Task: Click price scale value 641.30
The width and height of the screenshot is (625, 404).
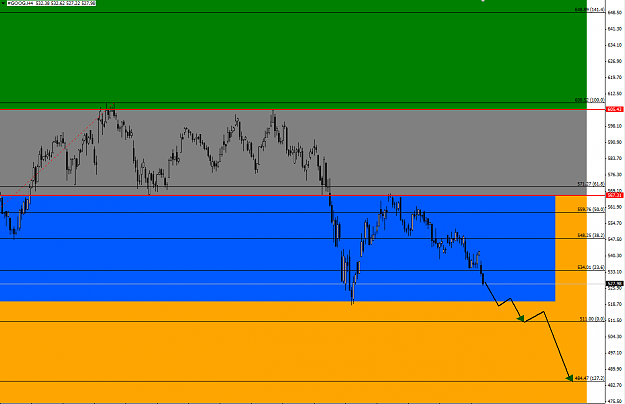Action: (x=614, y=29)
